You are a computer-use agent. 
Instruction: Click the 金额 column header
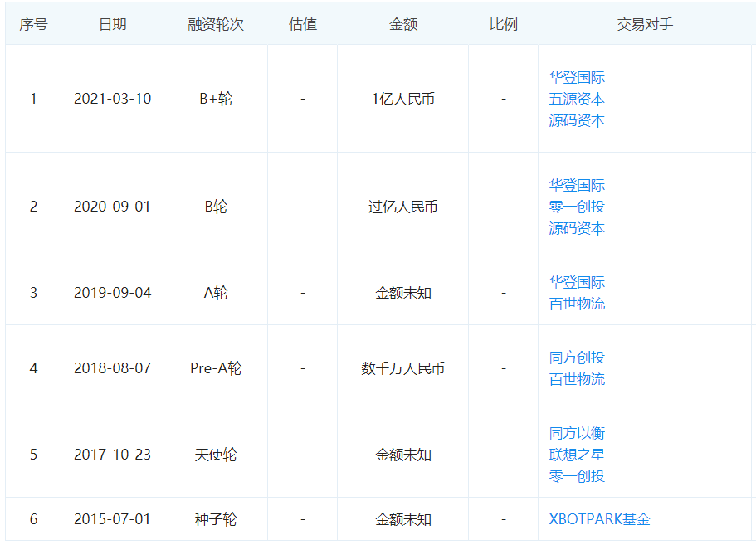[x=403, y=24]
